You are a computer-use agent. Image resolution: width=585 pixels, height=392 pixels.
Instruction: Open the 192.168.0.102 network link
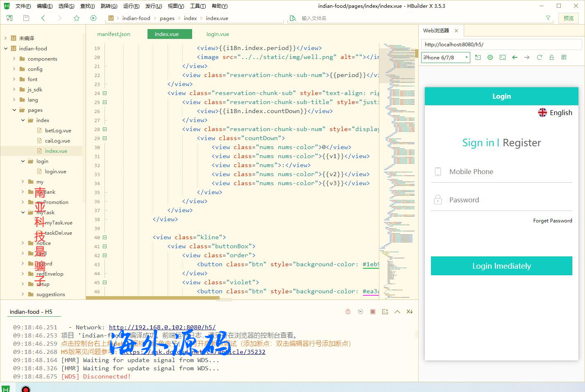162,327
